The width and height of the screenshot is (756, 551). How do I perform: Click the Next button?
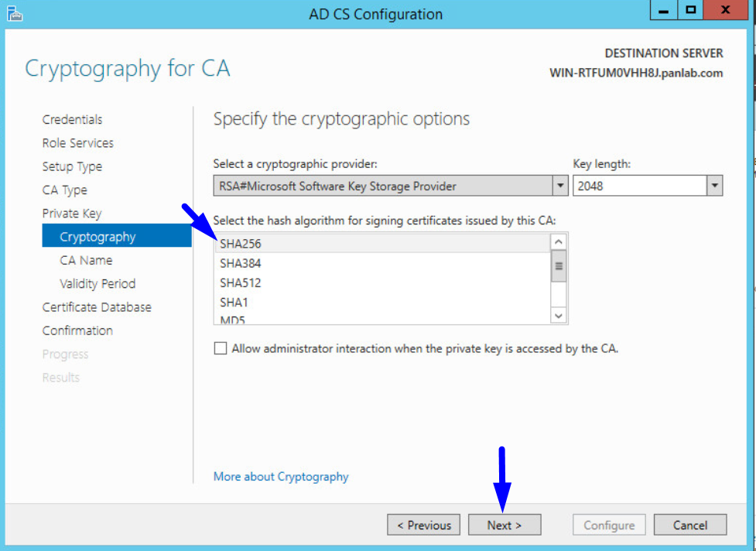pos(505,525)
